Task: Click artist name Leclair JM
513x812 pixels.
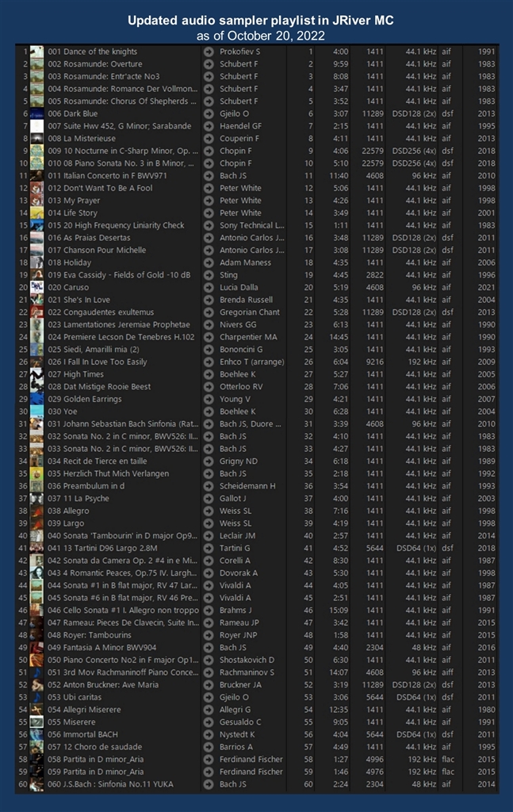Action: click(x=237, y=536)
